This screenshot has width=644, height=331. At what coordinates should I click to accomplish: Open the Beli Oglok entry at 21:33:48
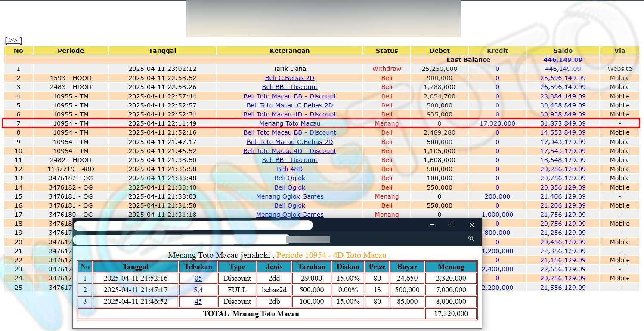click(290, 178)
